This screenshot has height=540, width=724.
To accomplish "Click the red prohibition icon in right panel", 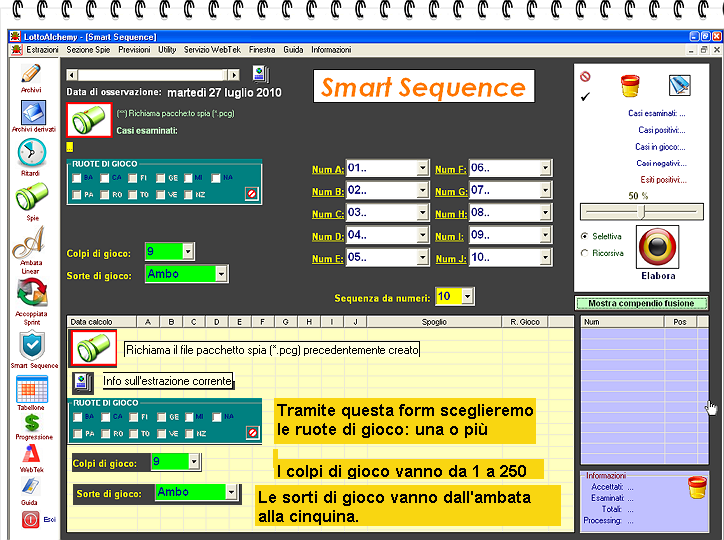I will [x=585, y=76].
